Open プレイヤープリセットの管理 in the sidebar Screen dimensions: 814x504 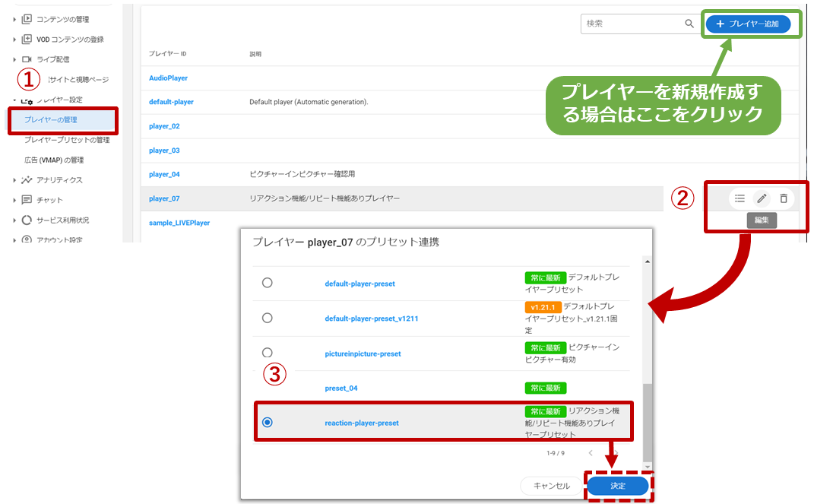[x=67, y=140]
